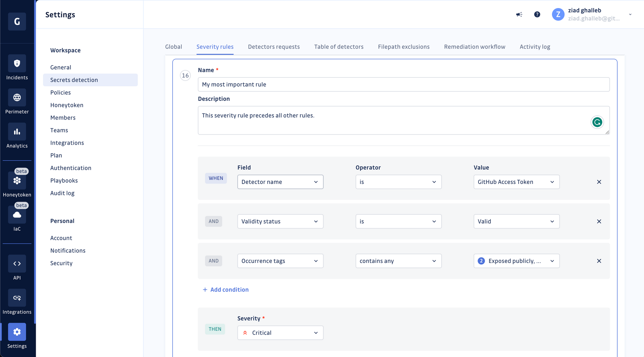This screenshot has width=644, height=357.
Task: Click into the rule Name input field
Action: pos(403,84)
